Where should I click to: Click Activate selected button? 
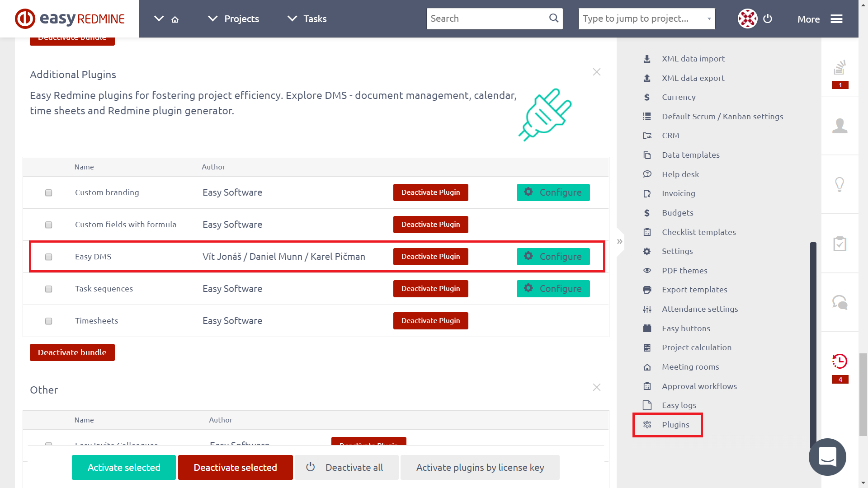coord(124,467)
